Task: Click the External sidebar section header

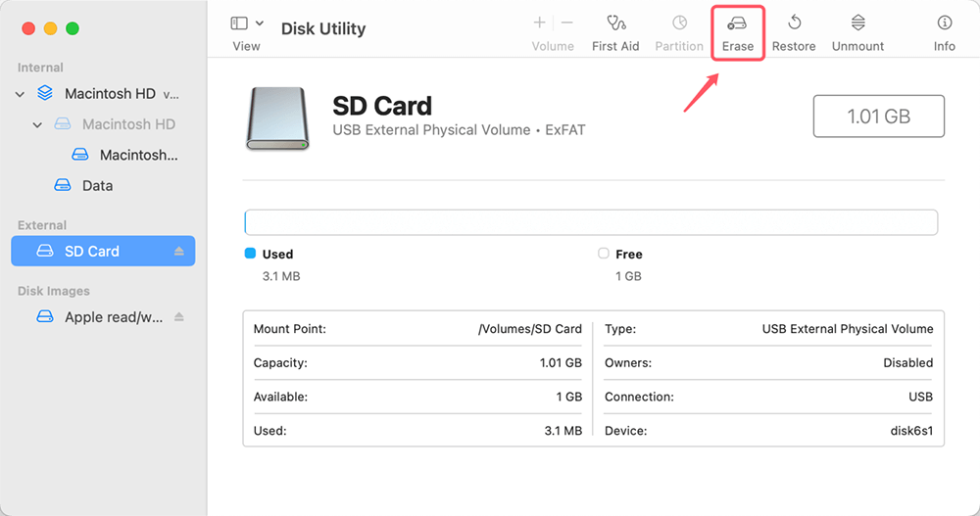Action: 42,225
